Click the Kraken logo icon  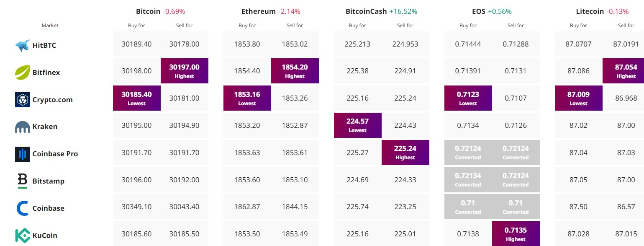click(22, 127)
